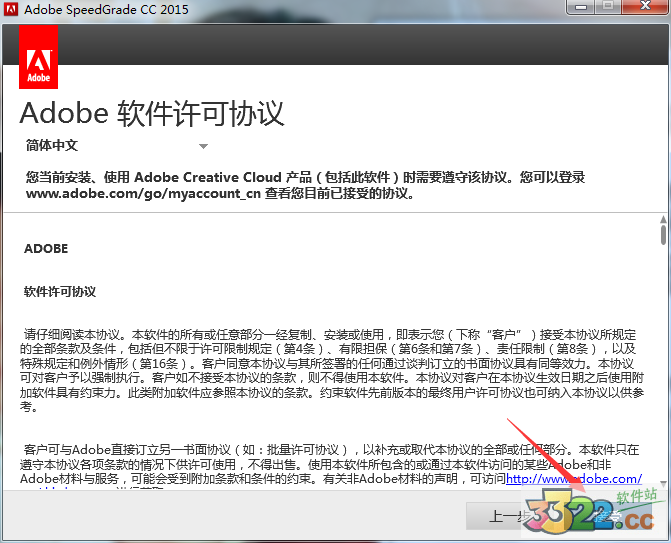This screenshot has width=671, height=543.
Task: Click the Adobe icon in the title bar
Action: tap(10, 9)
